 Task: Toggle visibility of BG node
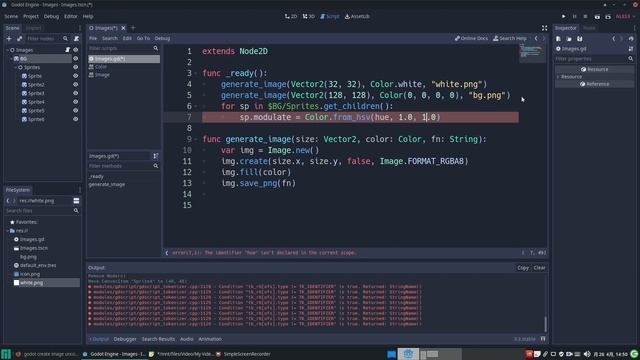[x=76, y=59]
